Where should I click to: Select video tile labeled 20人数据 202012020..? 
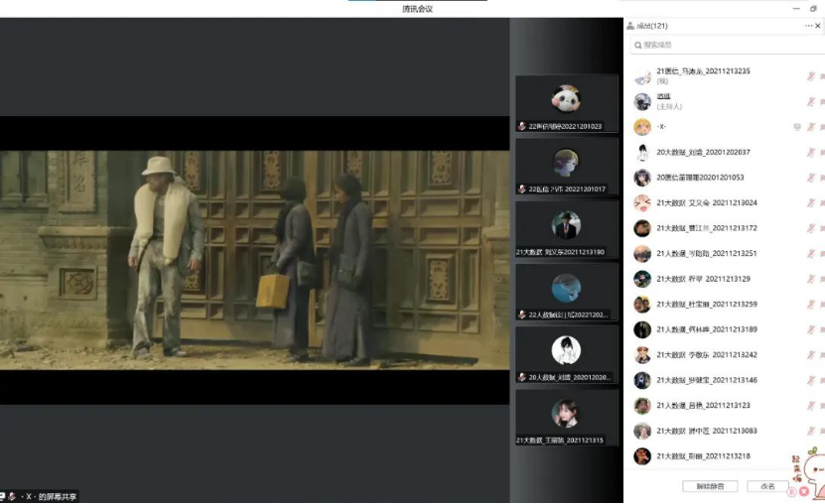[x=567, y=355]
